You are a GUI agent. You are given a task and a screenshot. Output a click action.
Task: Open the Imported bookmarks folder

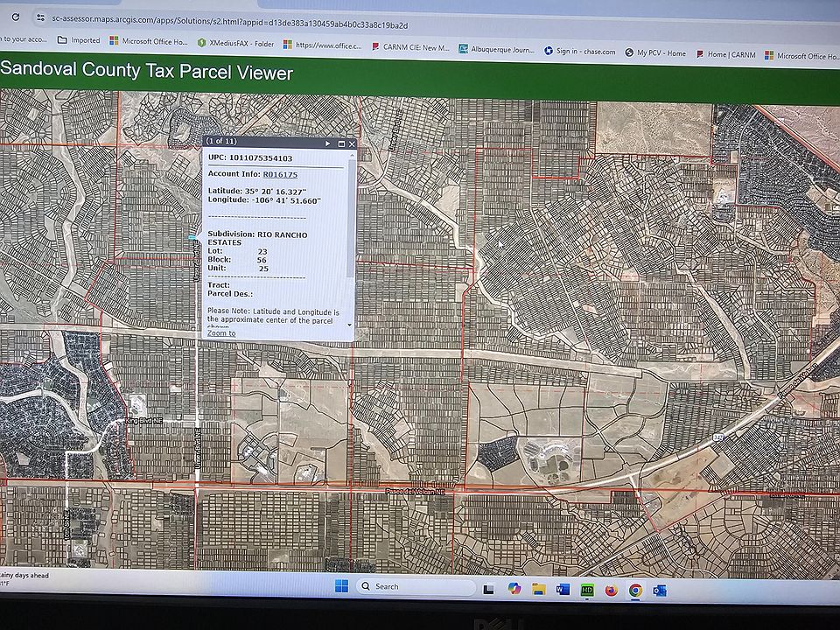click(79, 39)
